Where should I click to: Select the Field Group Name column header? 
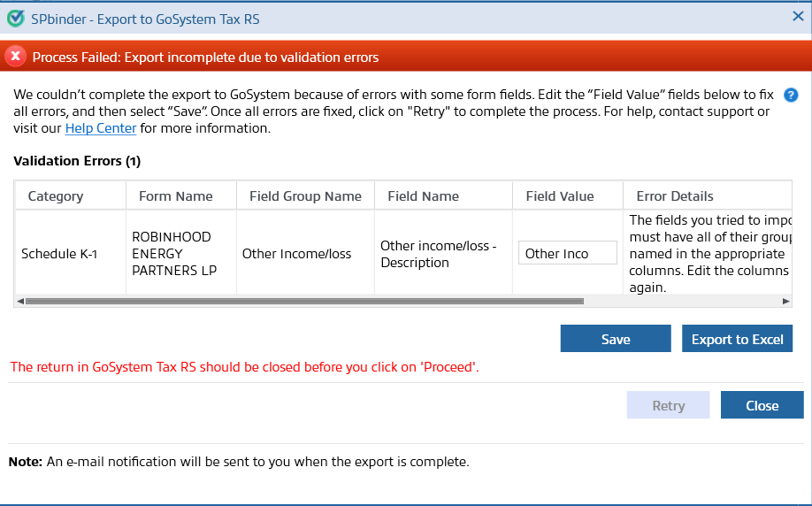coord(305,196)
